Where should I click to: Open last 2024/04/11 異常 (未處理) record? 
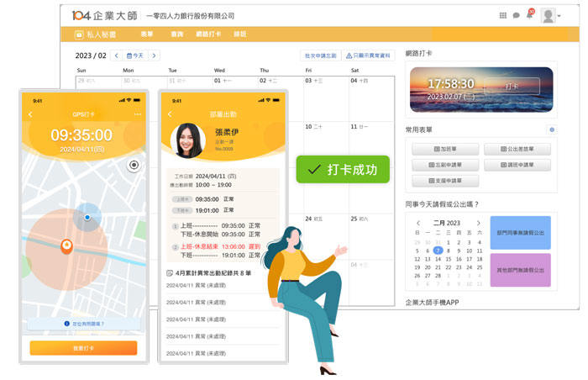point(196,353)
